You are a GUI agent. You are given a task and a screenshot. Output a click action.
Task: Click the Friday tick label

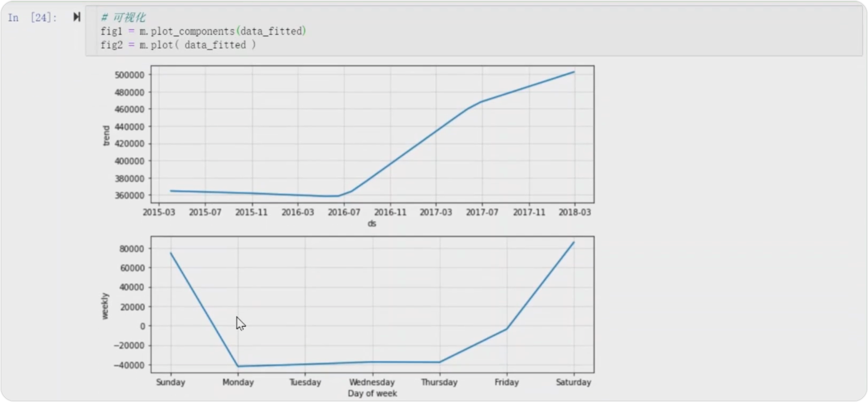506,382
